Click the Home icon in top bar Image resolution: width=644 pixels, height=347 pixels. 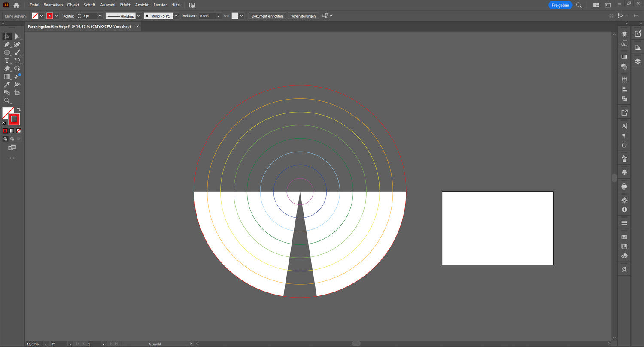[16, 5]
